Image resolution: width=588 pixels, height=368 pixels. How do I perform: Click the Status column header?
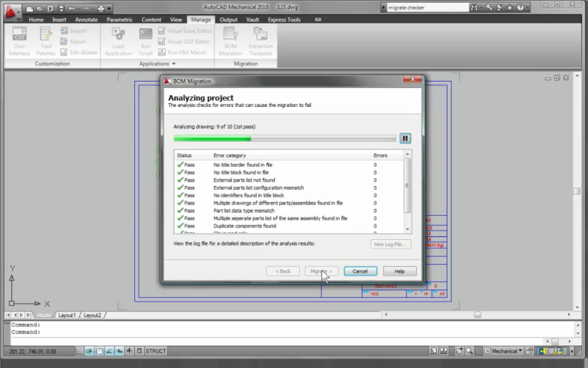pos(184,155)
